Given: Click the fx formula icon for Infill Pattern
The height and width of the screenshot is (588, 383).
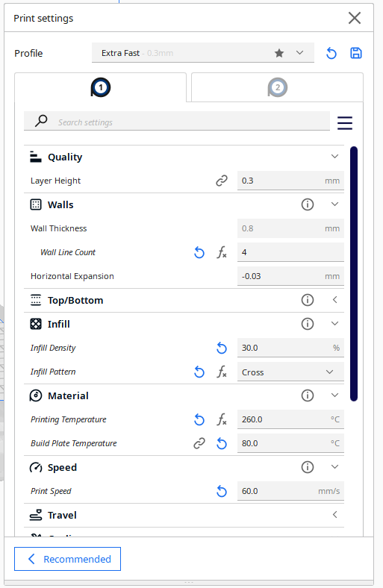Looking at the screenshot, I should click(222, 372).
